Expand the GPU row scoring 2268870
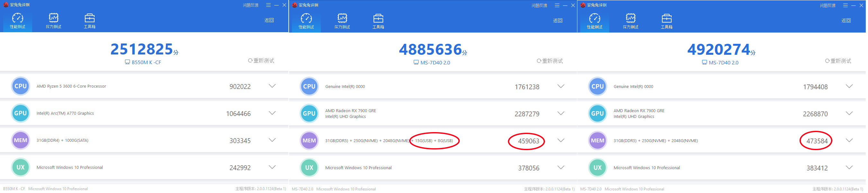Viewport: 868px width, 193px height. point(849,113)
